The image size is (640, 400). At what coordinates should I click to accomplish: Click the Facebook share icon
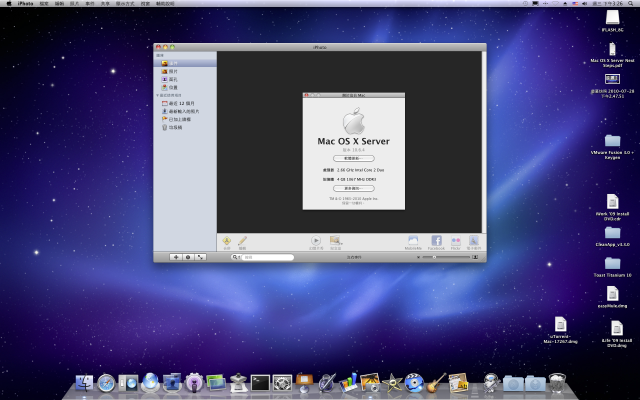point(436,241)
